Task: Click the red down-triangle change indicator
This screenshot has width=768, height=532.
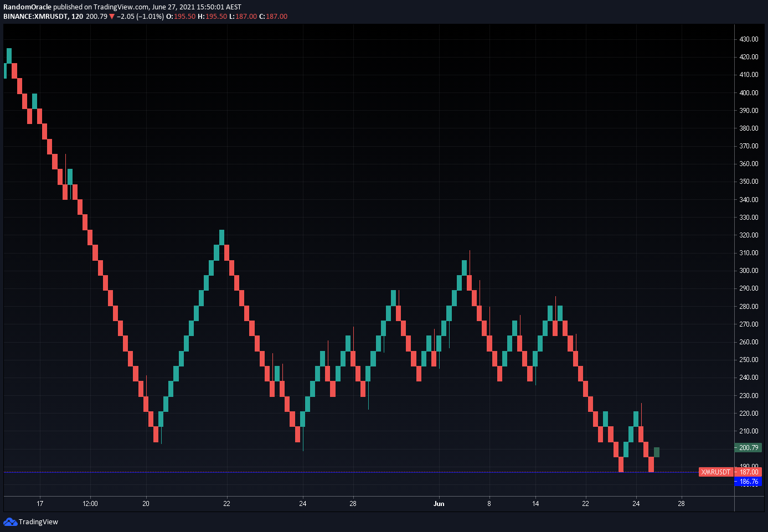Action: (112, 17)
